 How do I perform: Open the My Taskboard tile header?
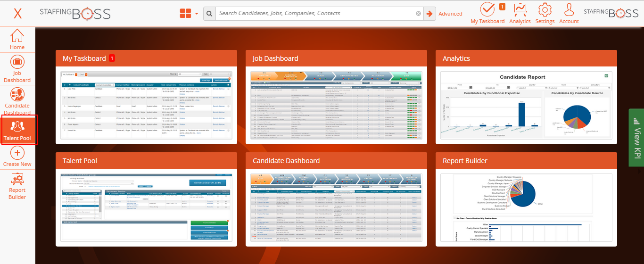click(x=146, y=58)
